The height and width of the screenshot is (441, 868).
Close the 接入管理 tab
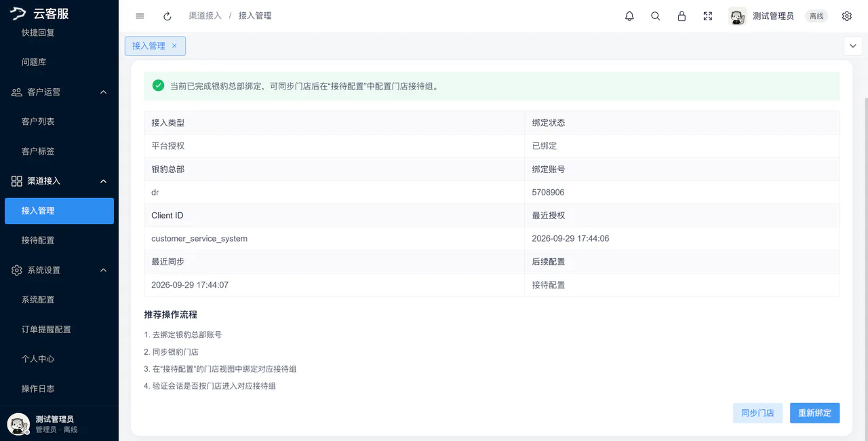174,45
